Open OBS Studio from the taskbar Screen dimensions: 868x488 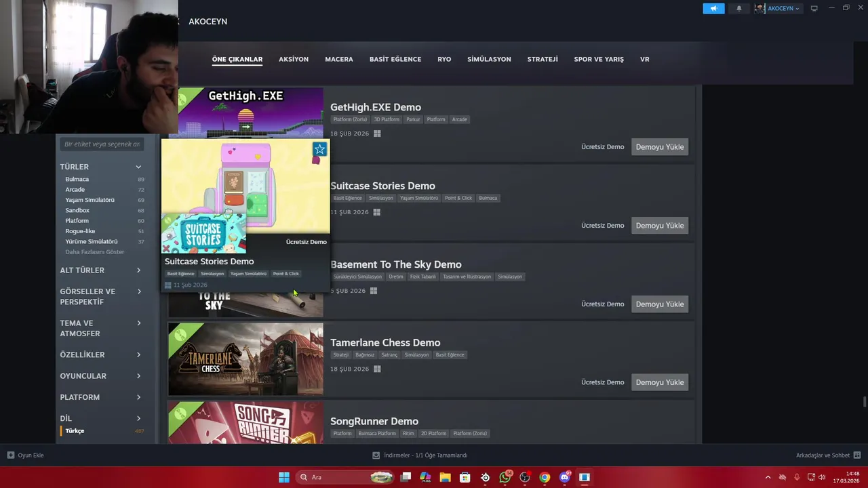(525, 477)
